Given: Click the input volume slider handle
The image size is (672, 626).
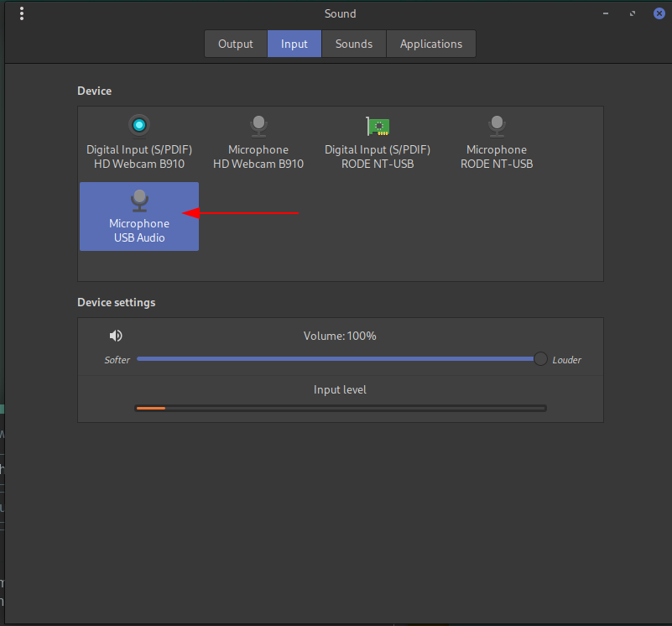Looking at the screenshot, I should pos(540,359).
